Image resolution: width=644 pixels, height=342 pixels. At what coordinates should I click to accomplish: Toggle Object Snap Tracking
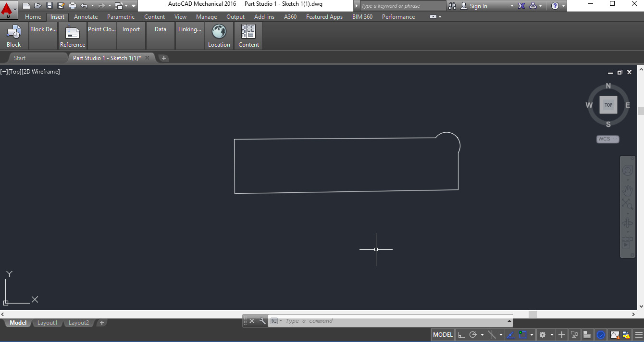coord(510,335)
